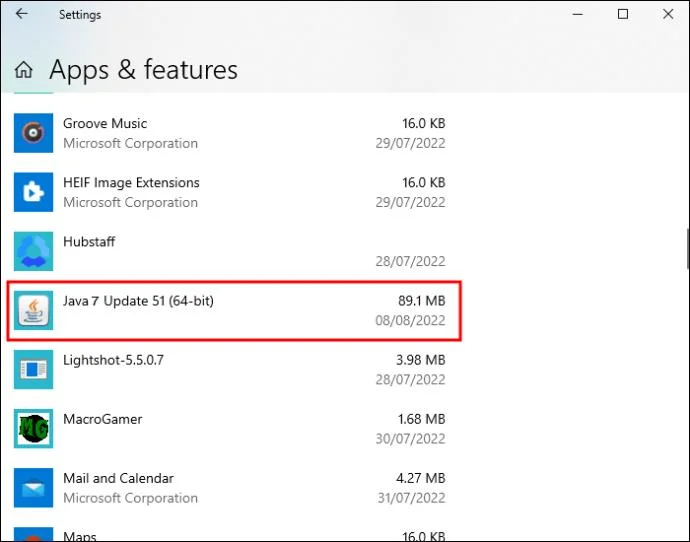690x542 pixels.
Task: Click MacroGamer install date 30/07/2022
Action: 410,439
